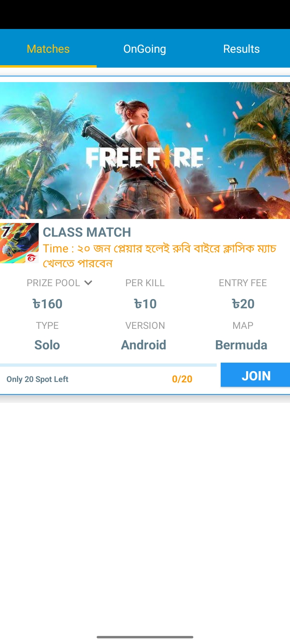Screen dimensions: 290x644
Task: Tap the ৳160 prize pool amount
Action: (47, 304)
